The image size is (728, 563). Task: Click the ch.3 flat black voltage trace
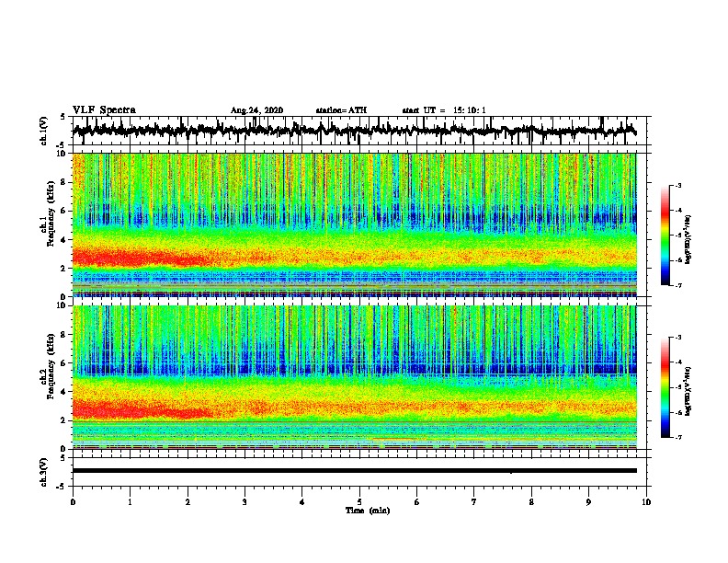click(x=354, y=471)
